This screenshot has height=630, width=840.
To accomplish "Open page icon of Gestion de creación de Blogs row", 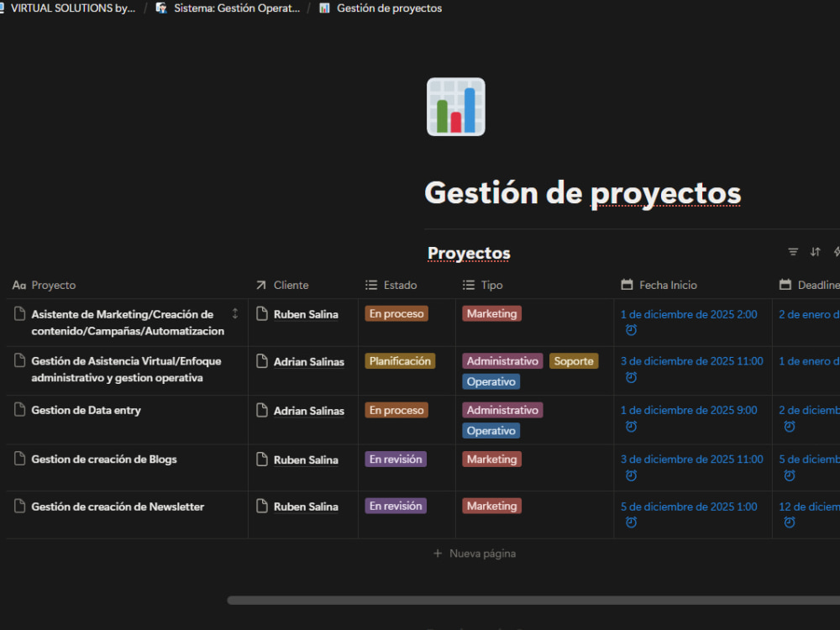I will (x=19, y=459).
